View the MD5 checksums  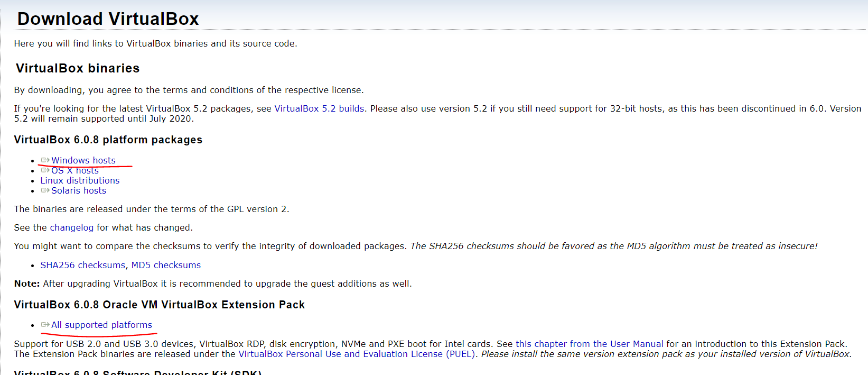(x=166, y=265)
